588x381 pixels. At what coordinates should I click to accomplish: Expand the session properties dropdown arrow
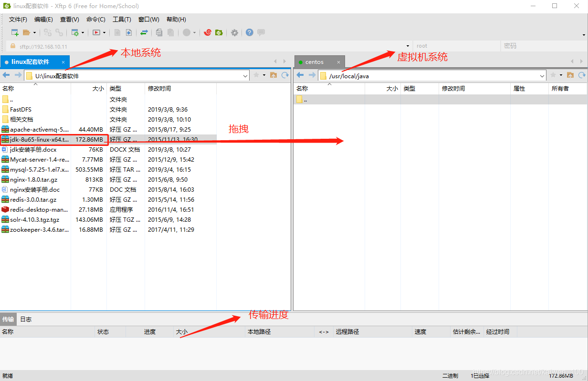(x=83, y=33)
